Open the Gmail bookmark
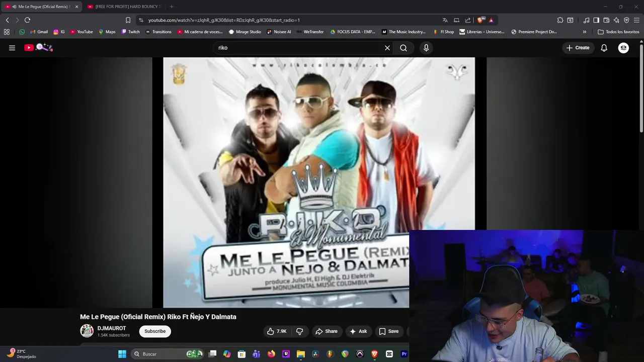 click(x=39, y=32)
